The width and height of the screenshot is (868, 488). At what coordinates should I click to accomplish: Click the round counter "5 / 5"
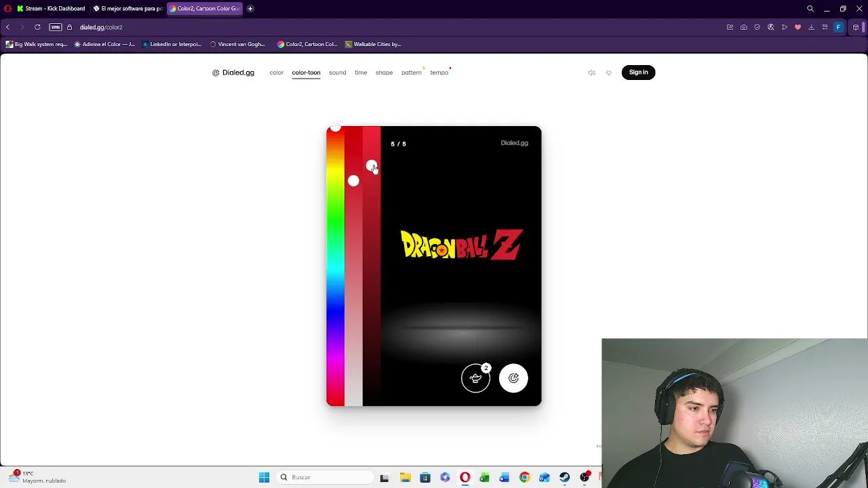tap(398, 144)
